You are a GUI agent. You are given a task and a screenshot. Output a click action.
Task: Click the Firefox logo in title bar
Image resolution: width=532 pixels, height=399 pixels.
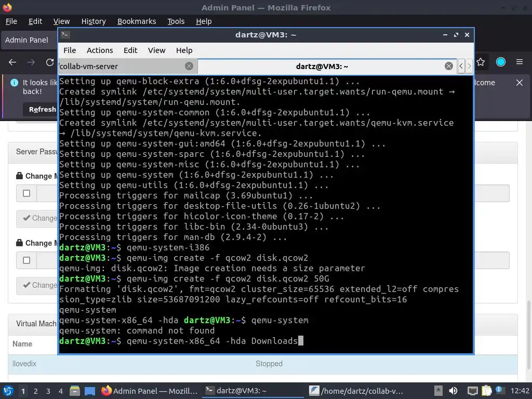point(7,7)
